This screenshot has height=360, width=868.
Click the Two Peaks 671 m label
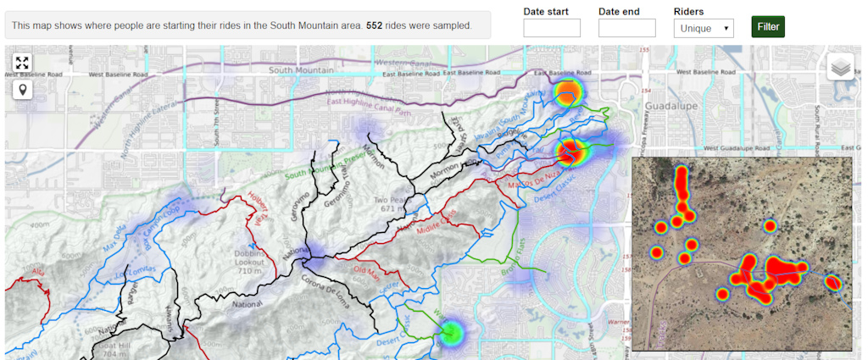point(390,204)
